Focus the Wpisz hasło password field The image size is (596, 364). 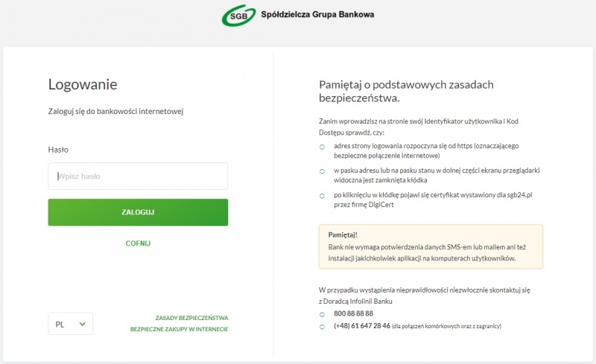pos(138,176)
